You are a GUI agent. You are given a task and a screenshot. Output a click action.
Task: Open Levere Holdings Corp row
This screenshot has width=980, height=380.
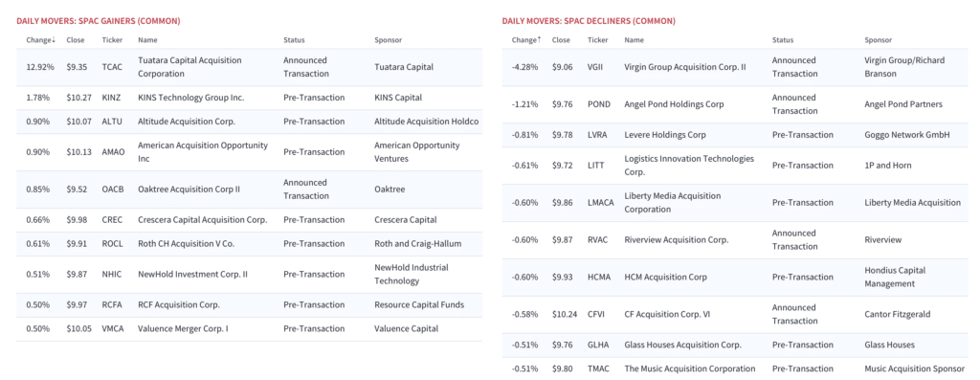(x=734, y=135)
